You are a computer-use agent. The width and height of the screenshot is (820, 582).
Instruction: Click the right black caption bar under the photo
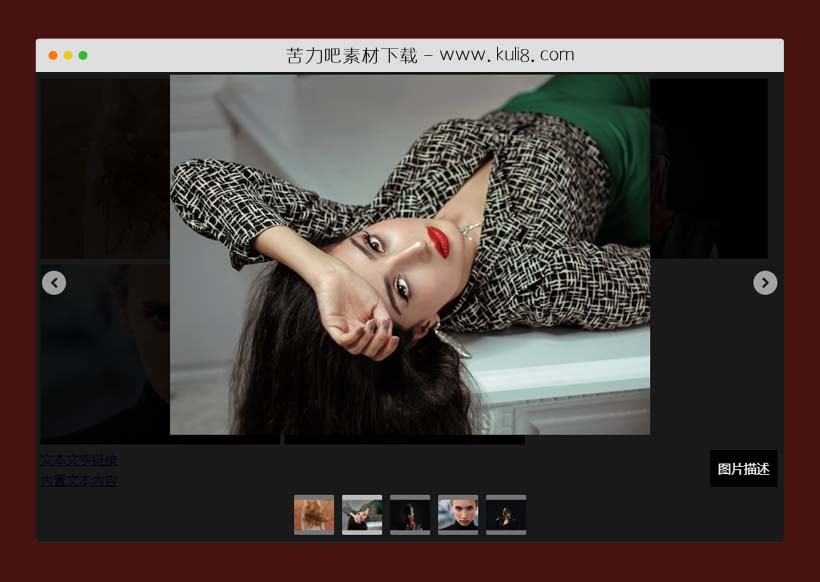pyautogui.click(x=404, y=440)
